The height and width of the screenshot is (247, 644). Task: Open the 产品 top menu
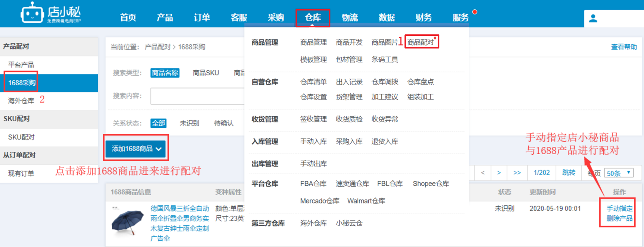coord(165,18)
